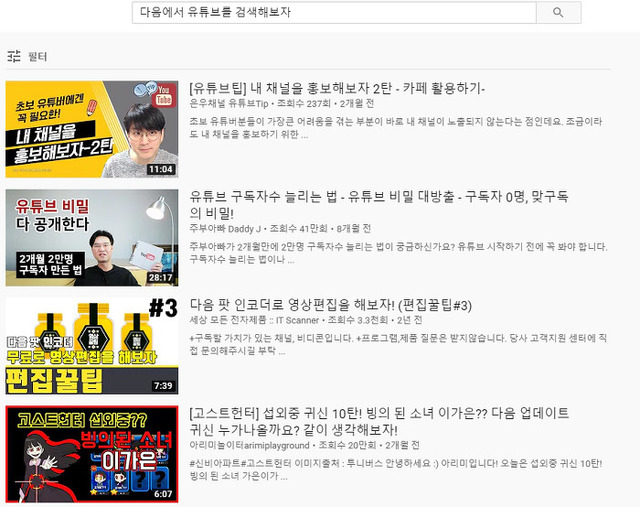Open the 유튜브 비밀 다 공개한다 thumbnail
The image size is (640, 507).
[92, 237]
